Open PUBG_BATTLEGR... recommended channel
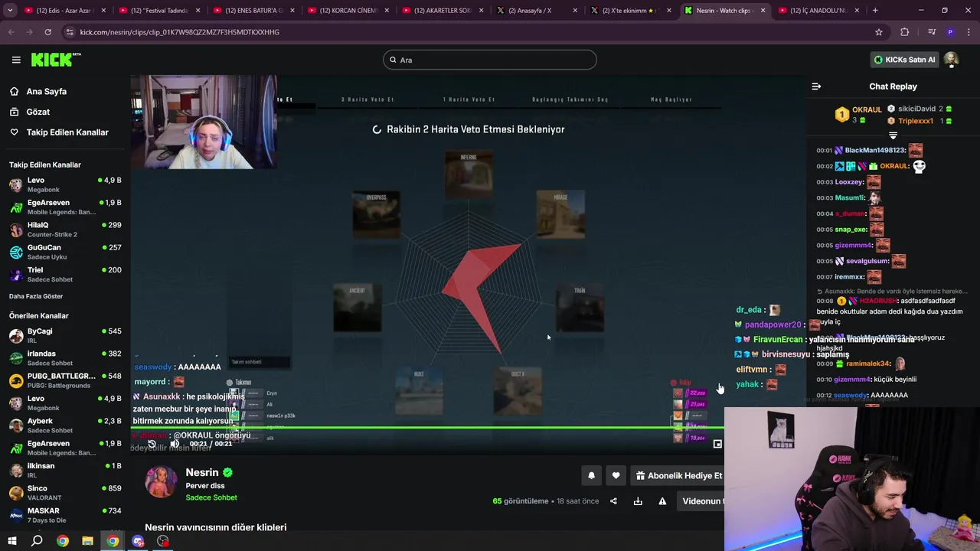 (65, 380)
